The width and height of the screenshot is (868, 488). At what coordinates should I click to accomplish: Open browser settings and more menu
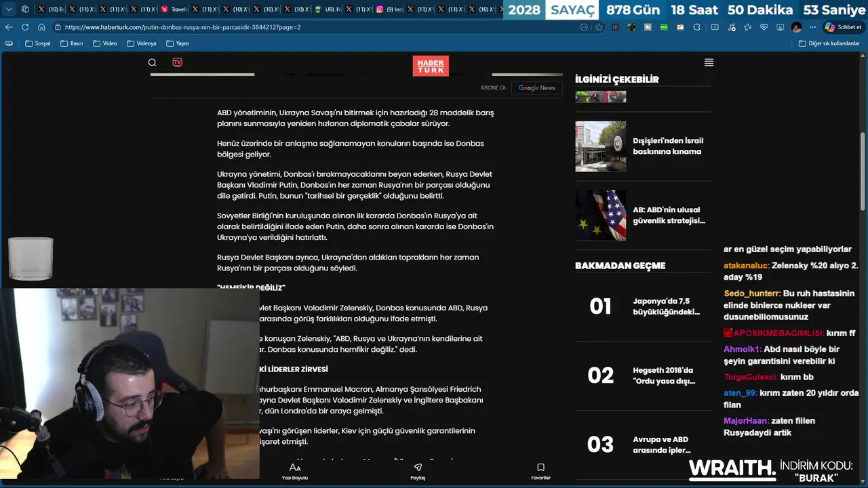tap(812, 27)
